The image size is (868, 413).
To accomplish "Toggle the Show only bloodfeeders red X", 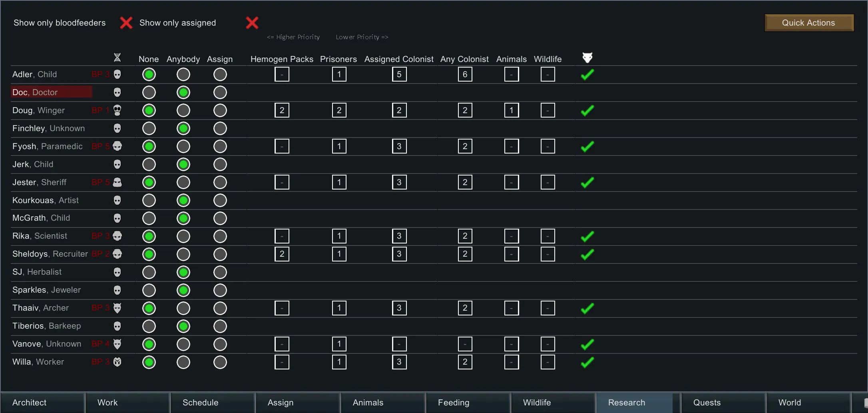I will (126, 23).
